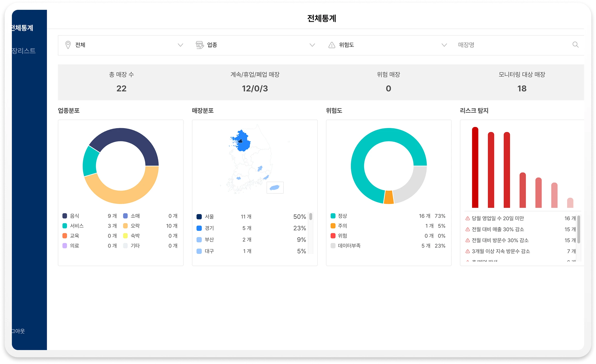Screen dimensions: 596x364
Task: Click warning icon next to 전월 대비 매출 30% 감소
Action: click(x=467, y=229)
